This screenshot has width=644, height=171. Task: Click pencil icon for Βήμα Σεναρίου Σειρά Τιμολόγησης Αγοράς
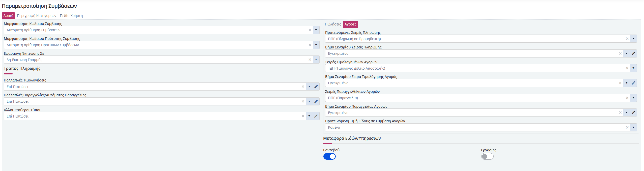(633, 83)
